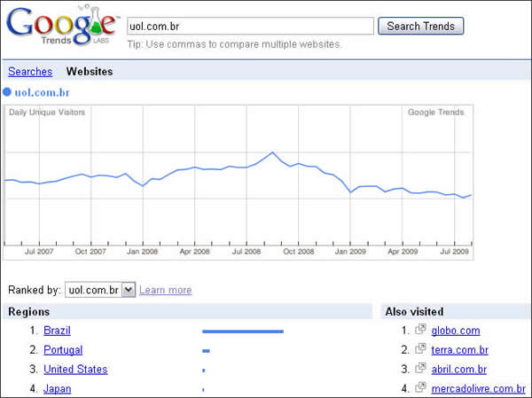Open external icon beside terra.com.br
Screen dimensions: 532x398
(x=421, y=349)
